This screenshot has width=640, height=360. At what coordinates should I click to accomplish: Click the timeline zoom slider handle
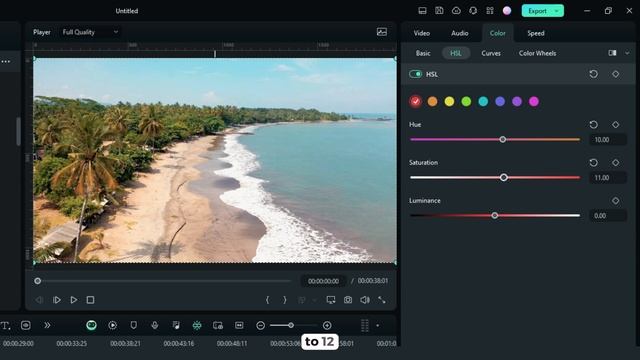[x=291, y=325]
